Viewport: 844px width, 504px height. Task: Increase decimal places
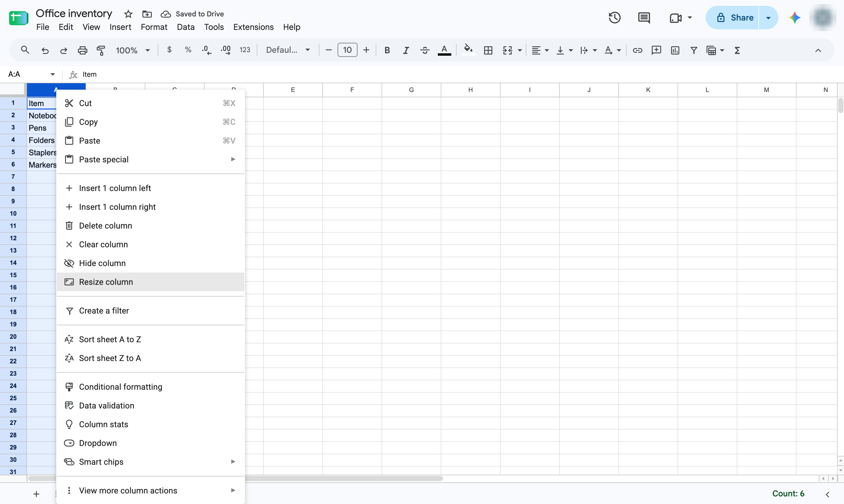(x=226, y=50)
